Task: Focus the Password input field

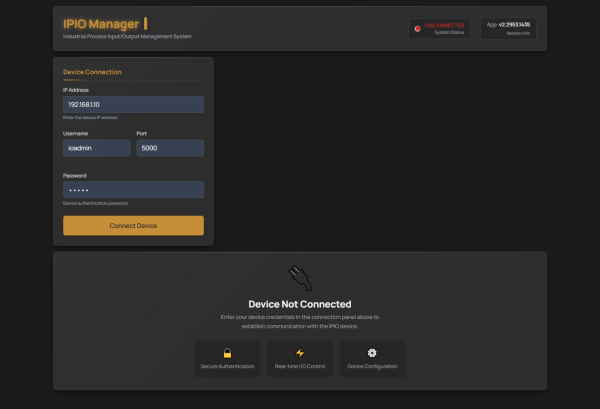Action: point(134,190)
